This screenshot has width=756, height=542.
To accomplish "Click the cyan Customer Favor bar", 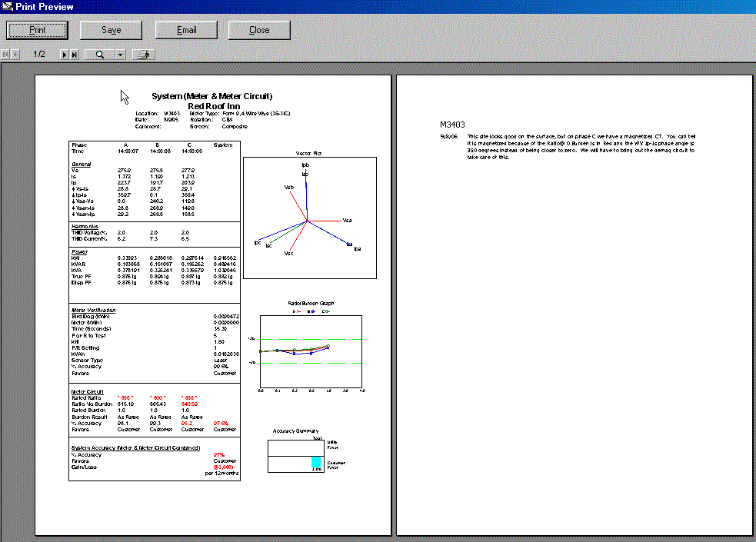I will [x=316, y=464].
